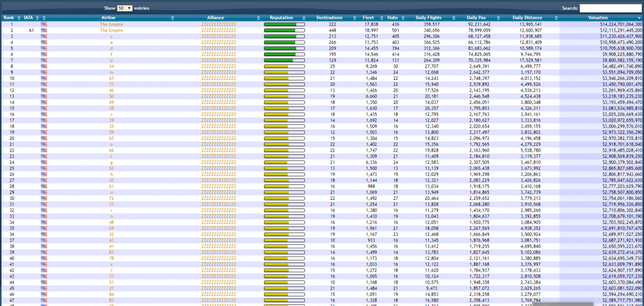Click the flag icon for airline 66

tap(43, 150)
